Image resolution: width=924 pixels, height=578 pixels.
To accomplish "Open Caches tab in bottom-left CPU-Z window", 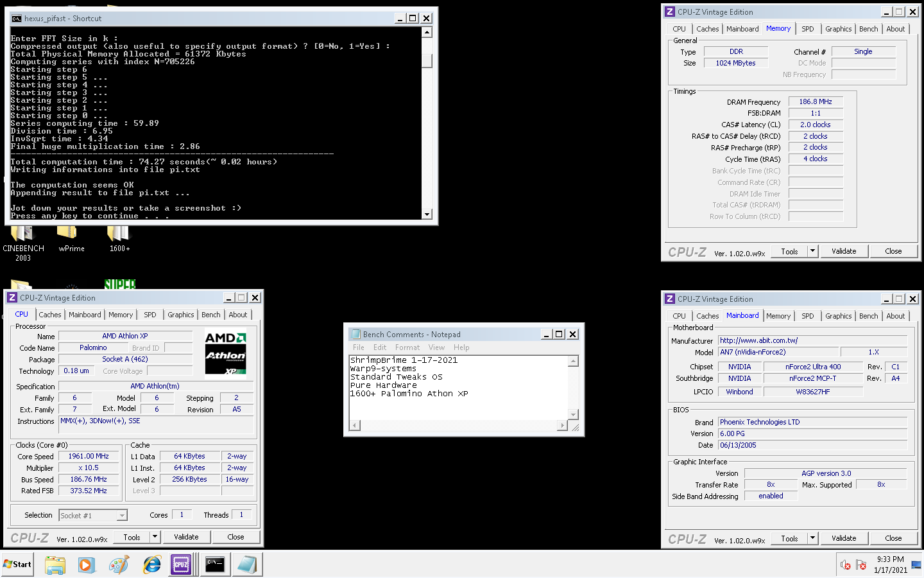I will [x=50, y=315].
